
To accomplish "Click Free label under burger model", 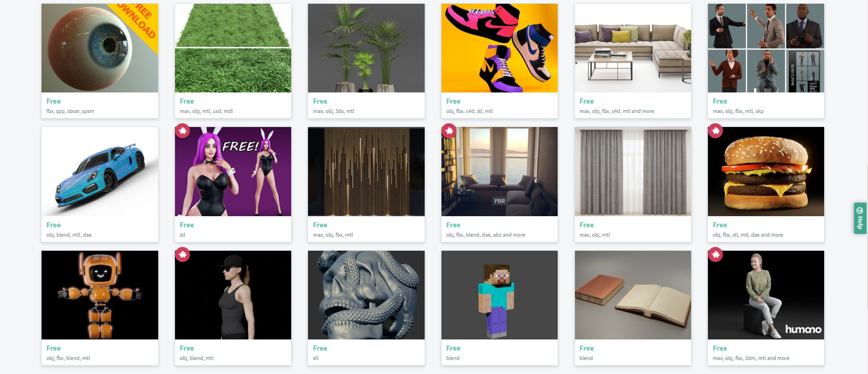I will 720,225.
